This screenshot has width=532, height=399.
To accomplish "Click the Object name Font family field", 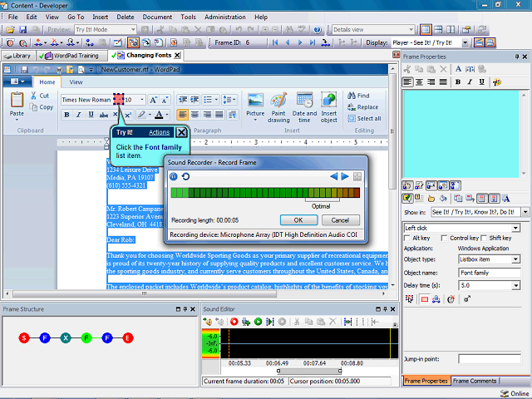I will [x=490, y=273].
